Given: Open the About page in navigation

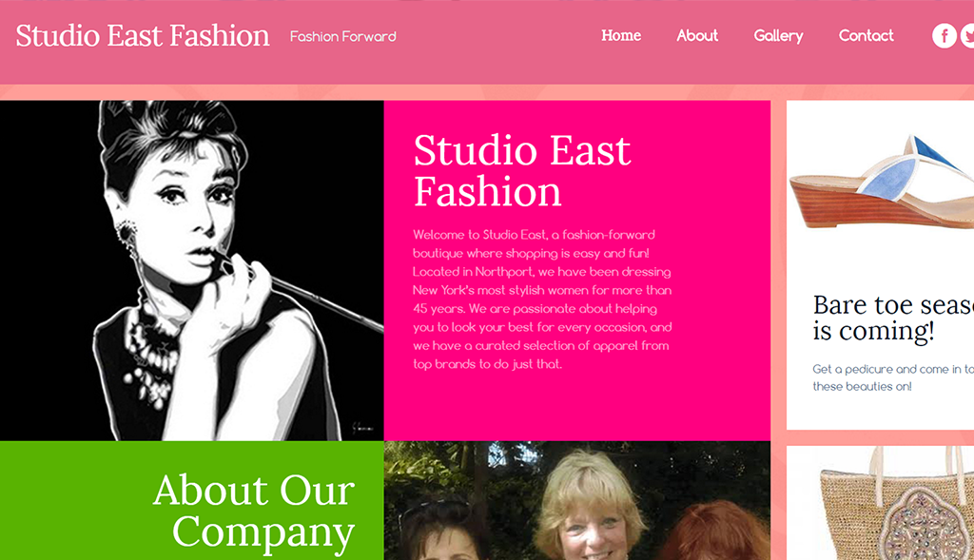Looking at the screenshot, I should point(697,35).
